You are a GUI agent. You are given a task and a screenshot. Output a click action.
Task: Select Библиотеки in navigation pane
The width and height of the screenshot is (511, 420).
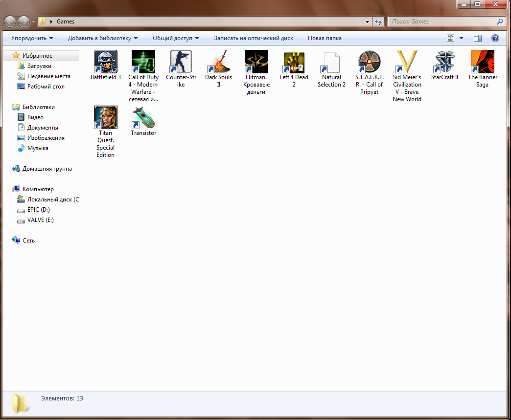pyautogui.click(x=39, y=107)
